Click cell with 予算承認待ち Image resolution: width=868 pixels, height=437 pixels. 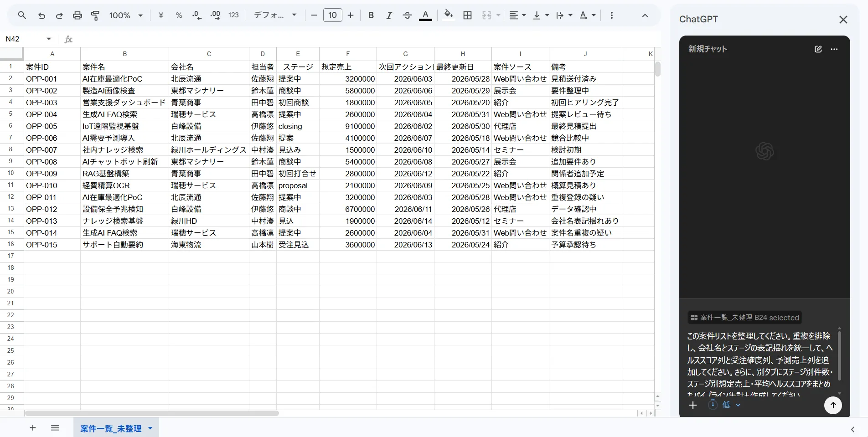[585, 245]
